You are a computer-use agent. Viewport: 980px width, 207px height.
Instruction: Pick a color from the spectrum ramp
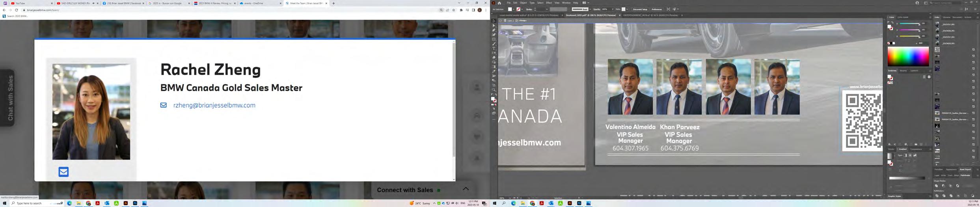pos(908,56)
